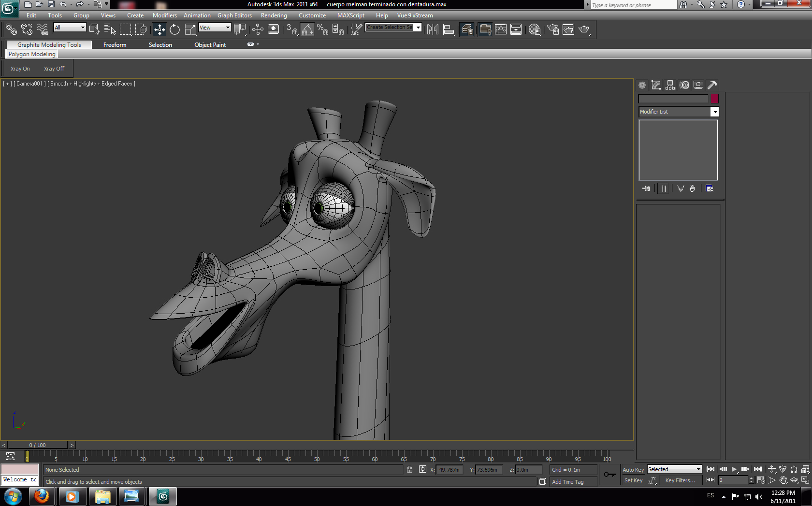The width and height of the screenshot is (812, 506).
Task: Open the Material Editor from toolbar
Action: (x=534, y=29)
